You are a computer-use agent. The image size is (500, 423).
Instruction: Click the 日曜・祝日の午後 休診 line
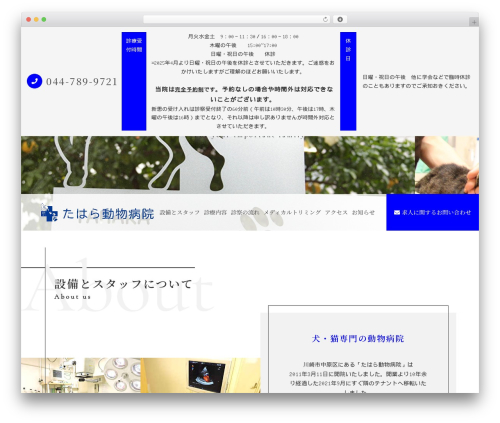[x=243, y=54]
